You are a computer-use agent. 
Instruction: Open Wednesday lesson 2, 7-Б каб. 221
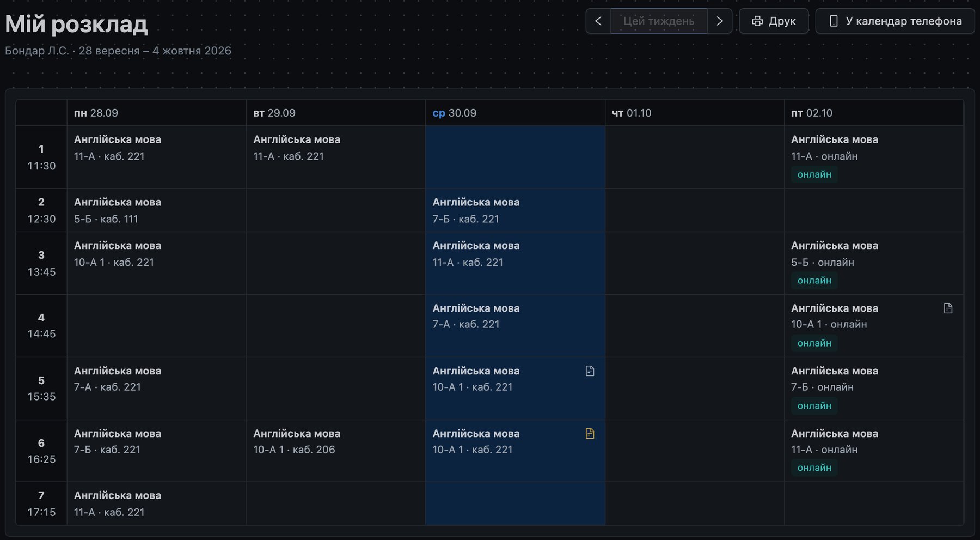[515, 210]
